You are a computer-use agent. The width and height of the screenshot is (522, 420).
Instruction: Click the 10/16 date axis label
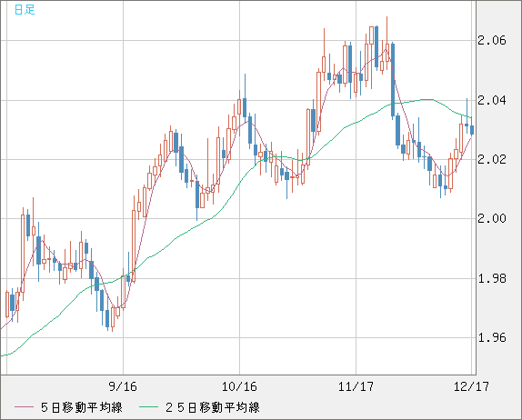click(x=239, y=386)
